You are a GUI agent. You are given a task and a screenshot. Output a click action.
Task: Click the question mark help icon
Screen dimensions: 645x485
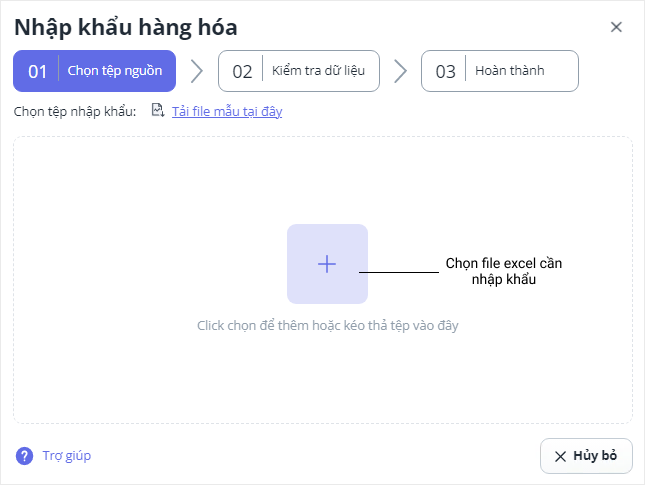[x=24, y=456]
